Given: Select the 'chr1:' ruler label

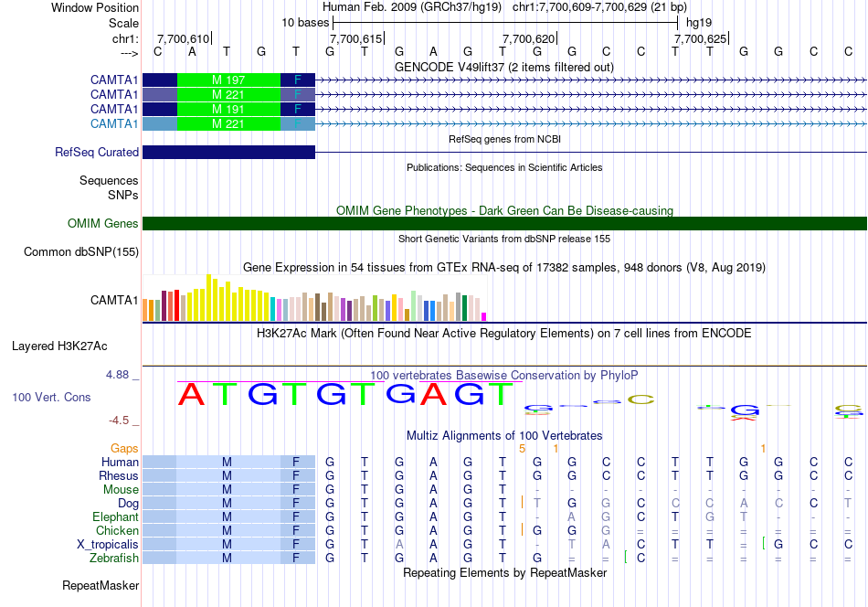Looking at the screenshot, I should point(125,38).
